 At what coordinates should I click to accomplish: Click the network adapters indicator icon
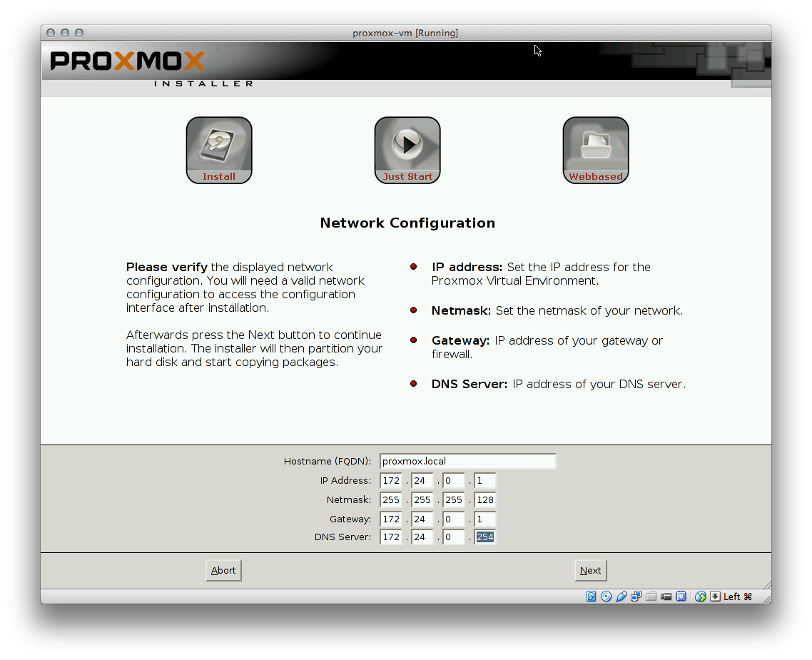636,596
